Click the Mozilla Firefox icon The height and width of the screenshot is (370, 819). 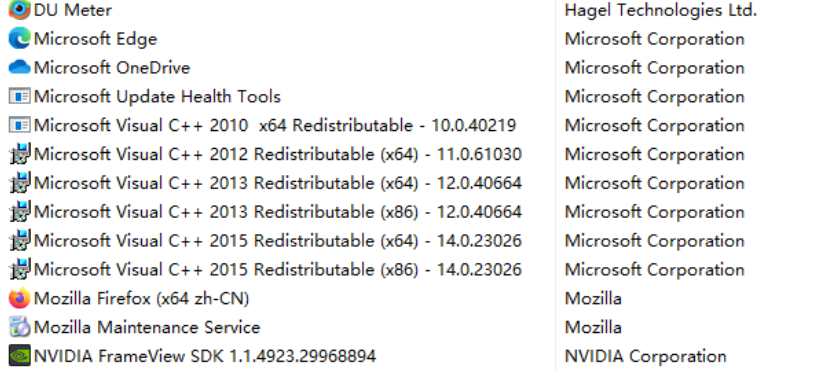[19, 298]
